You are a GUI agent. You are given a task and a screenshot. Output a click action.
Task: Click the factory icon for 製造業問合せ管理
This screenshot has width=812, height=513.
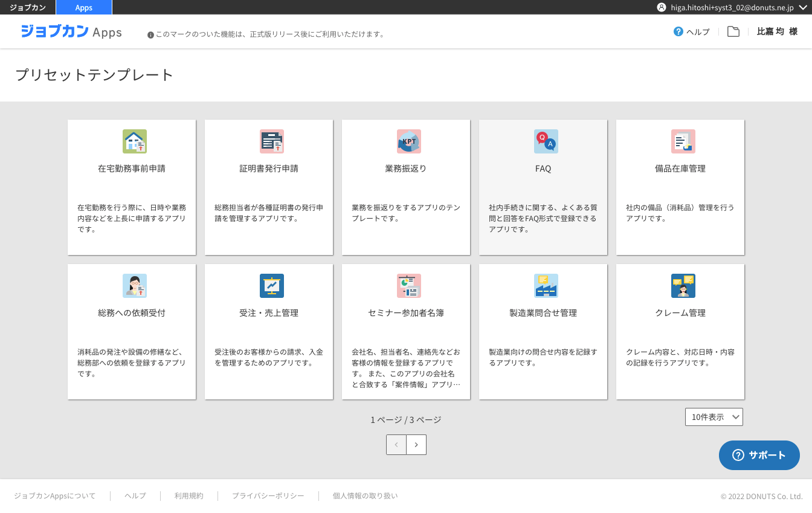click(x=546, y=286)
